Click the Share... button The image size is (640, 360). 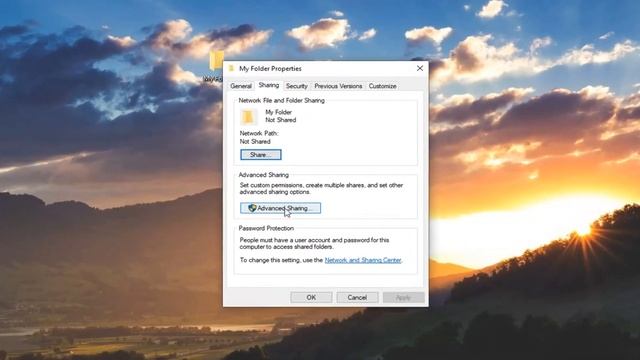[x=261, y=155]
